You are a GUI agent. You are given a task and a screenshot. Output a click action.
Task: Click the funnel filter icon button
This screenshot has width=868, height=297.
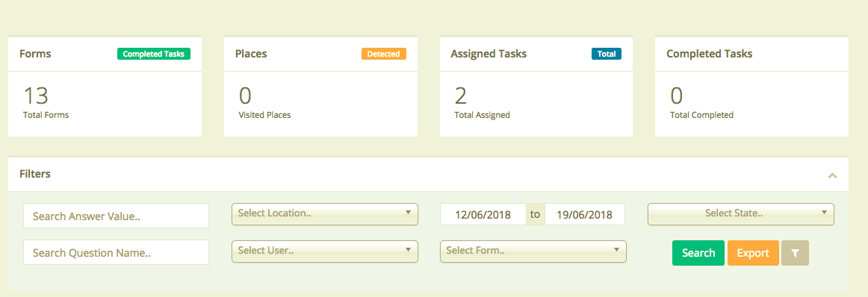click(x=795, y=253)
